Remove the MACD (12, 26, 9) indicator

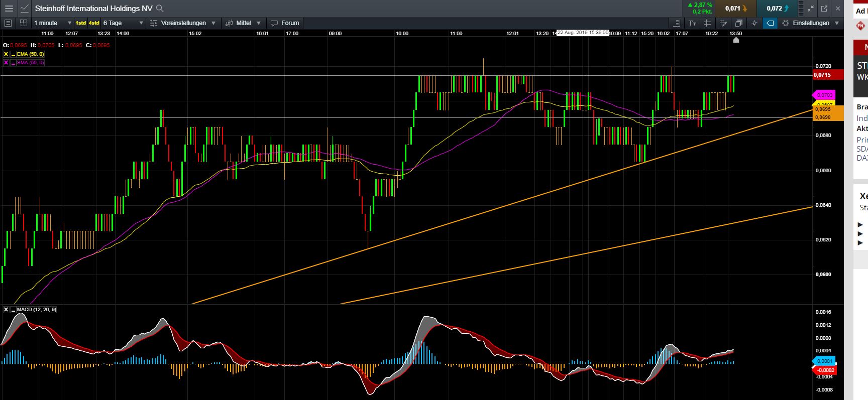[x=6, y=310]
